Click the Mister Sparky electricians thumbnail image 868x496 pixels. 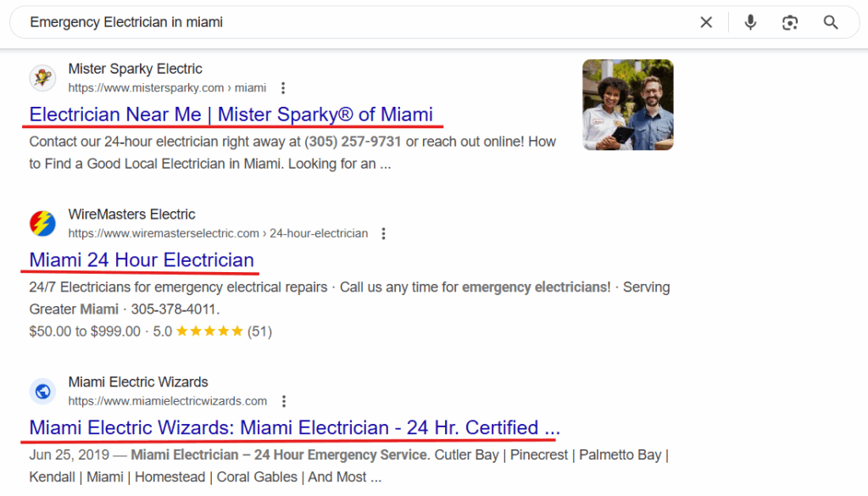[x=628, y=104]
